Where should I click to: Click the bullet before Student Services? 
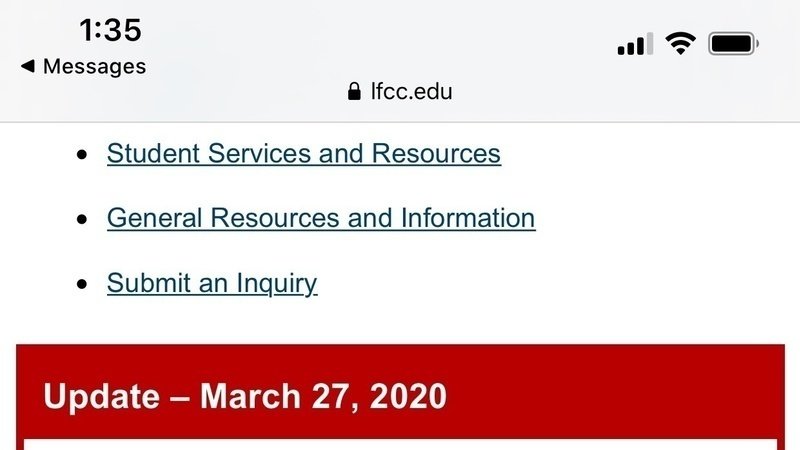(83, 154)
